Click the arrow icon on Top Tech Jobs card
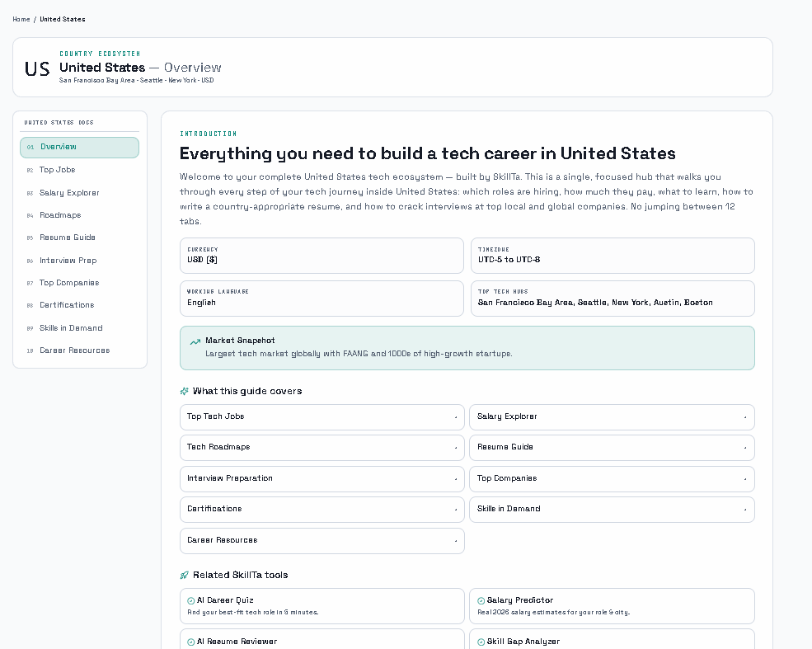Viewport: 812px width, 649px height. 456,417
